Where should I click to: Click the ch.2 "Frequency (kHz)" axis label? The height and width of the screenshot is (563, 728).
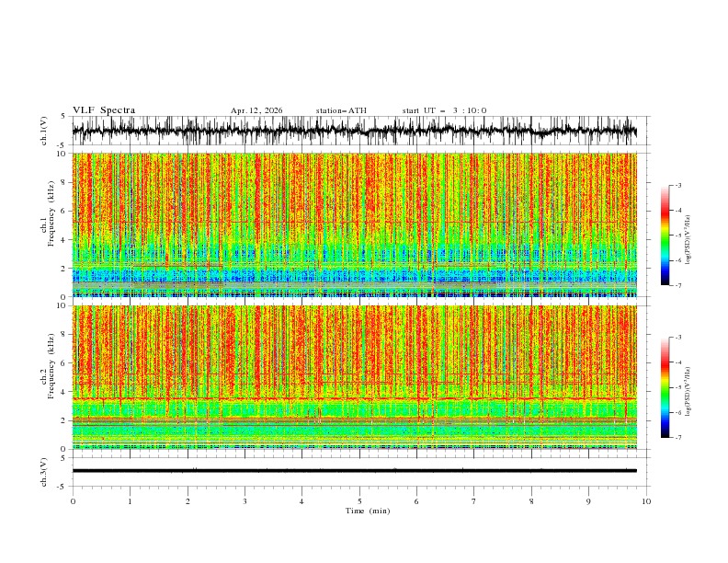click(51, 366)
